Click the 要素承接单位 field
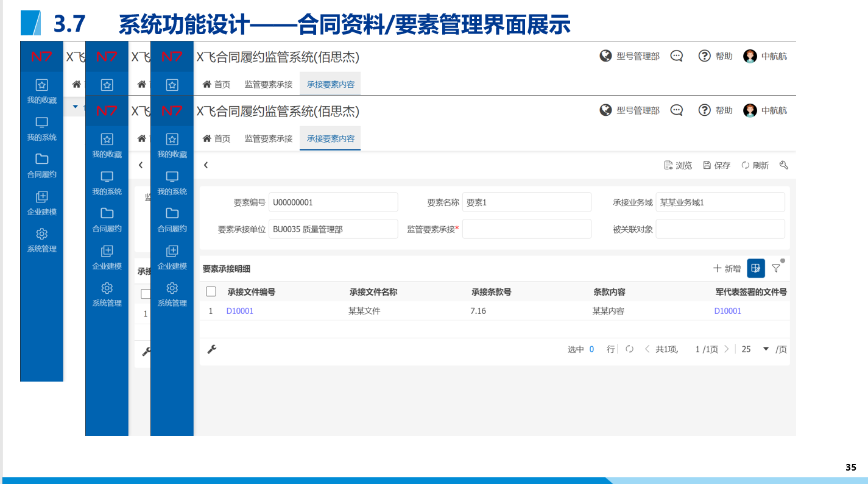 pyautogui.click(x=333, y=229)
